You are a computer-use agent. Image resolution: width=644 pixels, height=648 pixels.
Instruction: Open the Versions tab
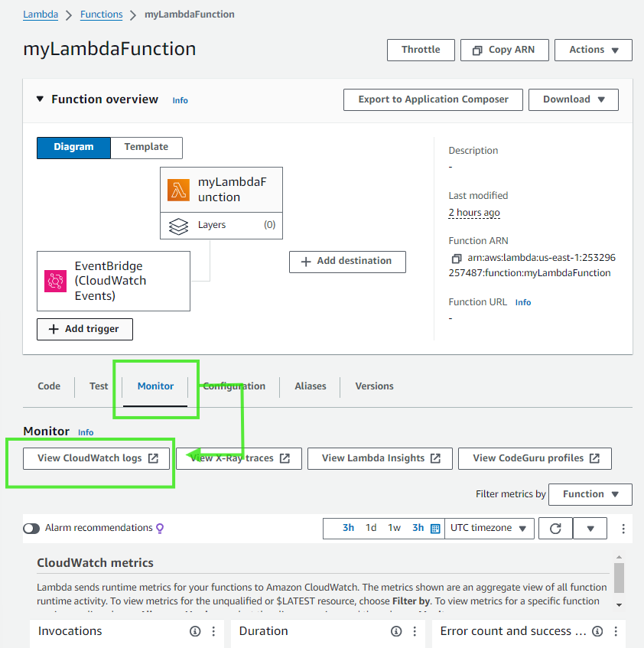click(x=374, y=386)
